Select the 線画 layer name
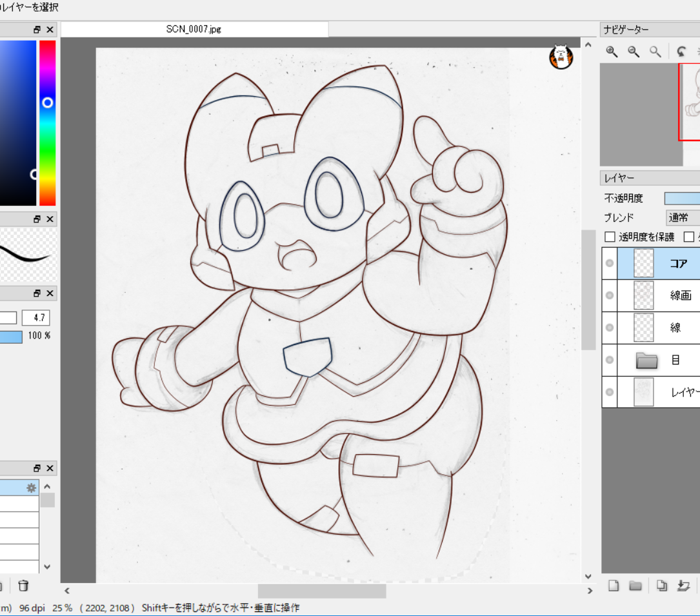This screenshot has height=616, width=700. (681, 295)
